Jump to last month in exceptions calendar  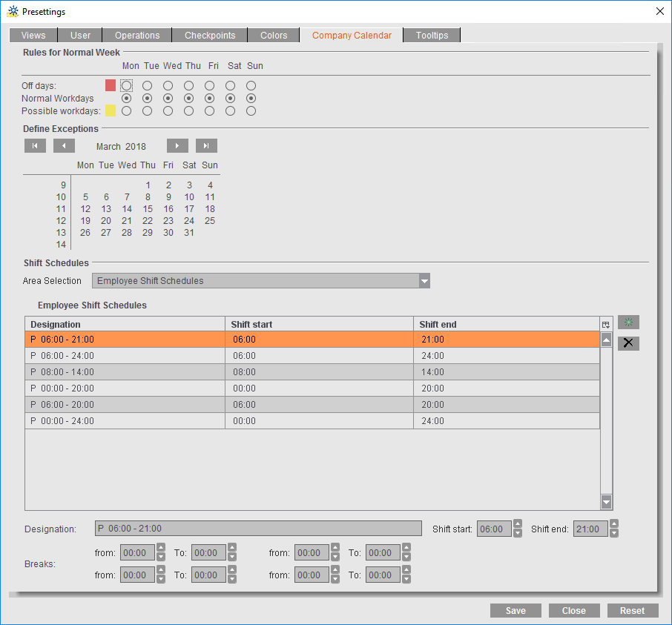206,145
